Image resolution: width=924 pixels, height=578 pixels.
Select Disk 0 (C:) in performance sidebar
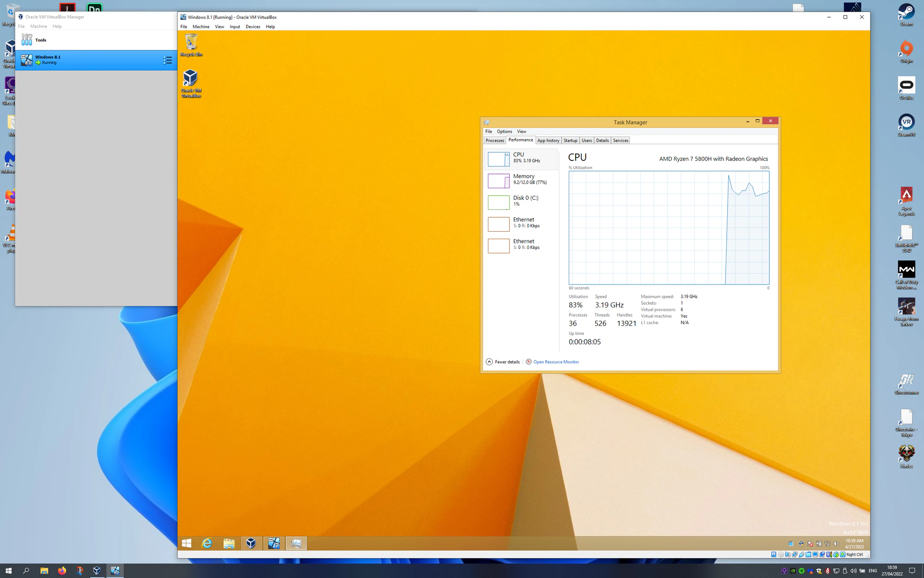(x=521, y=201)
